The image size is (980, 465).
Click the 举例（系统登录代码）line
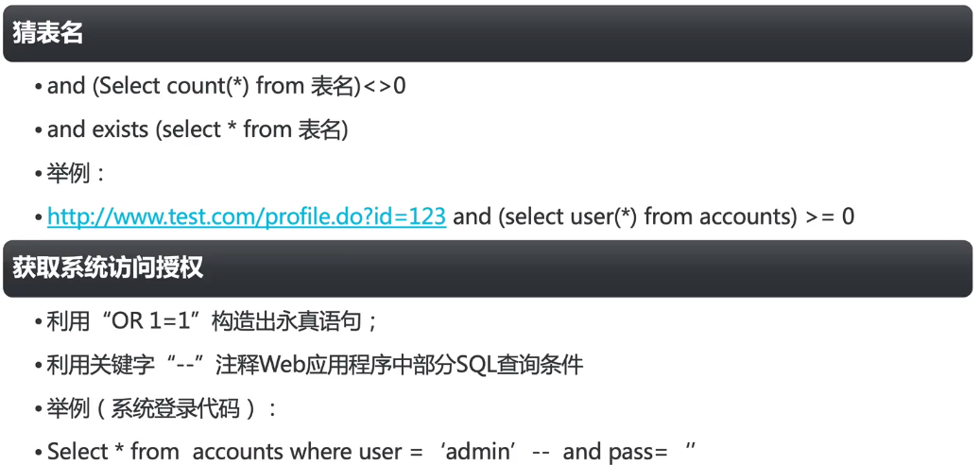coord(163,408)
